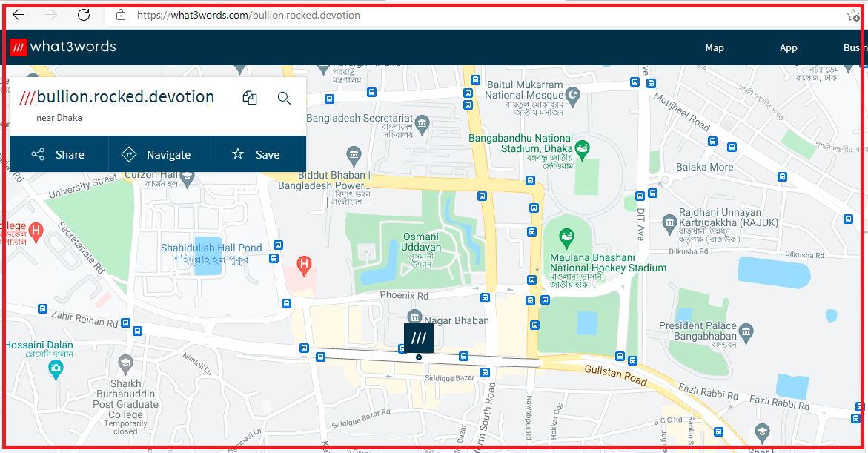
Task: Click the what3words red logo icon
Action: point(19,47)
